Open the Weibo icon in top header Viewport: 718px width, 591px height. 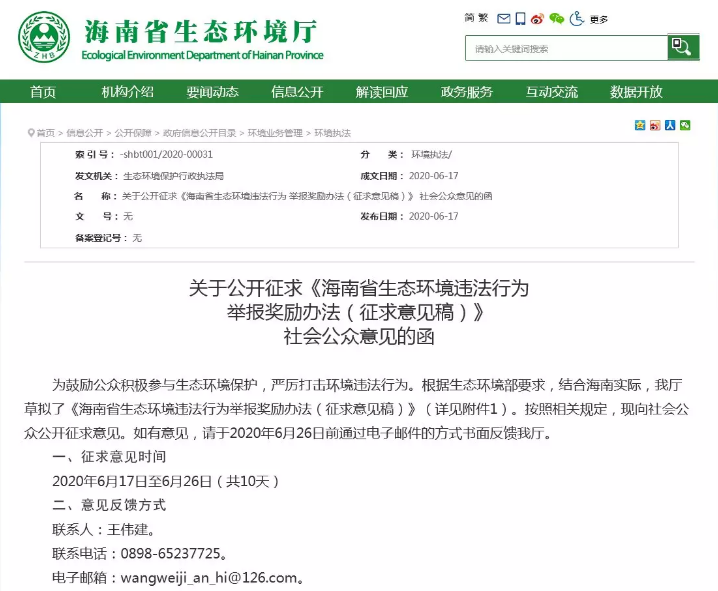point(537,18)
